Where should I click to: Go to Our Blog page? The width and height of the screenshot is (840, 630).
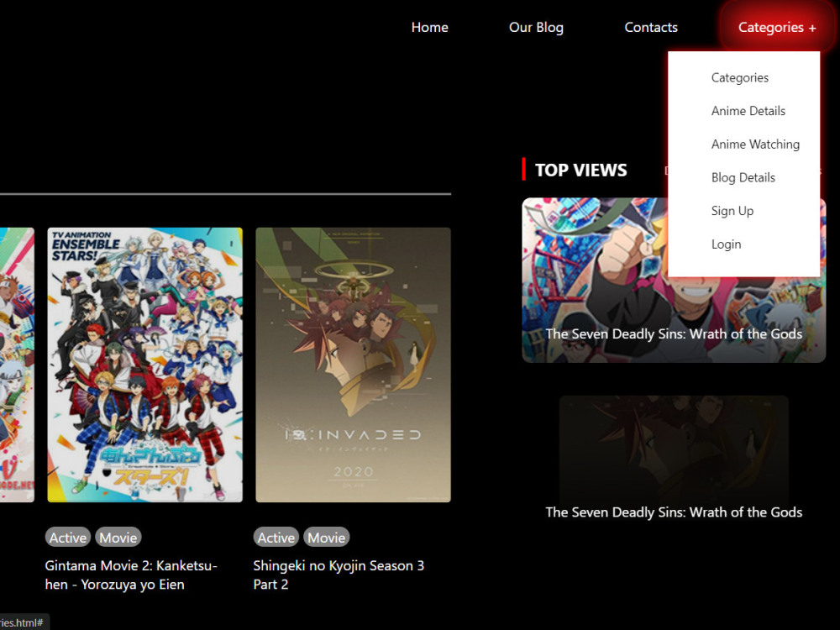536,28
